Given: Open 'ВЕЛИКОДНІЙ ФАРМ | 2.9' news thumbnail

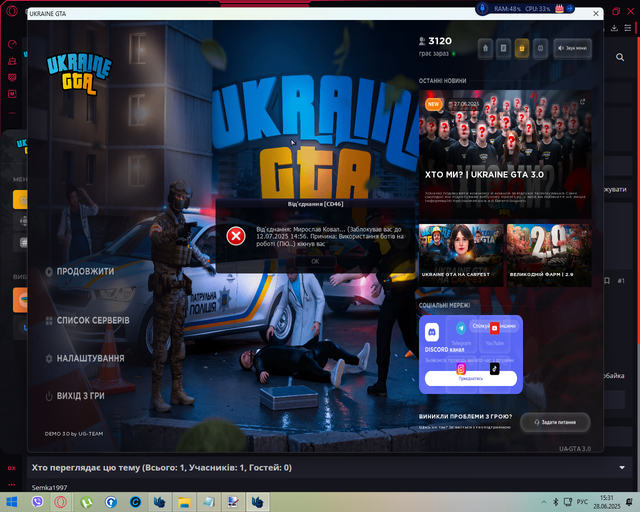Looking at the screenshot, I should (x=549, y=255).
